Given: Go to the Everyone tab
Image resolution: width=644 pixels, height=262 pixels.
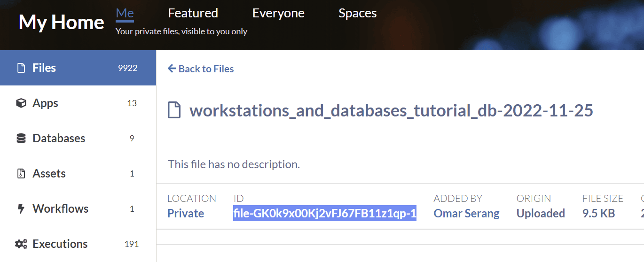Looking at the screenshot, I should click(x=278, y=13).
